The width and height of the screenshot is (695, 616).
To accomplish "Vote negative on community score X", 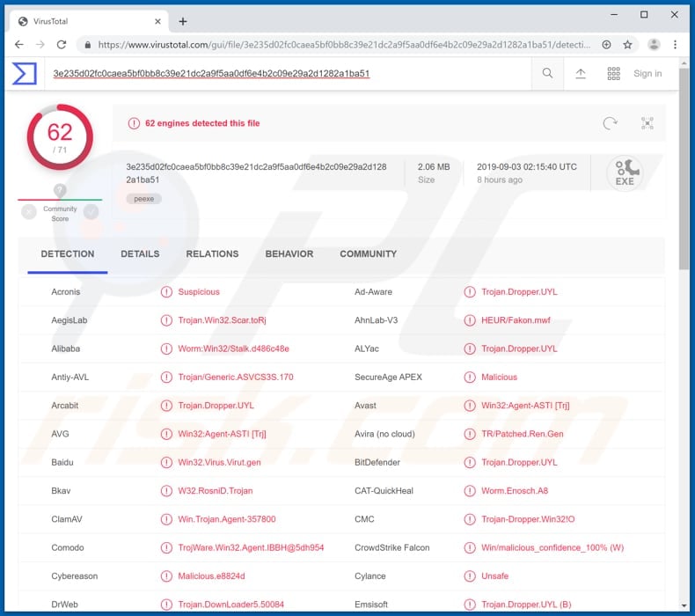I will tap(29, 211).
